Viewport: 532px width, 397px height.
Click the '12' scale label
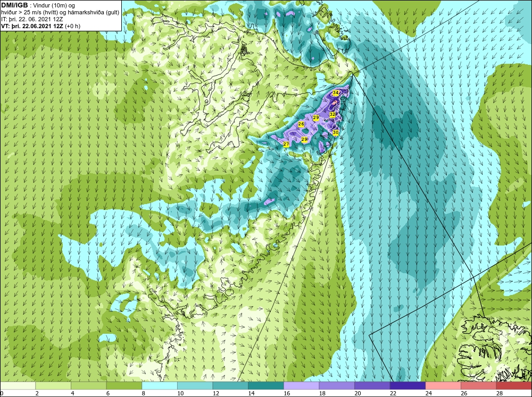coord(216,393)
